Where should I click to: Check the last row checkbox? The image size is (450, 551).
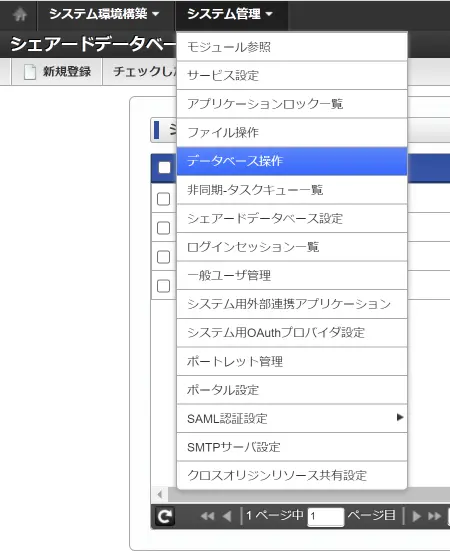pos(163,286)
